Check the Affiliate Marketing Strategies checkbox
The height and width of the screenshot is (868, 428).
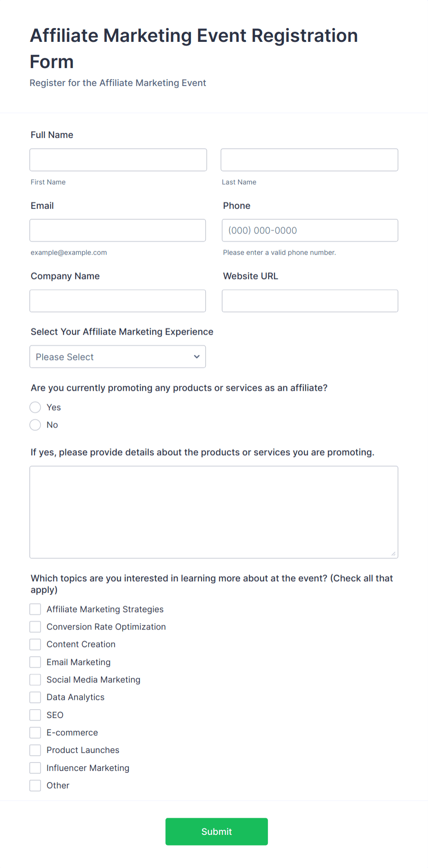coord(35,609)
